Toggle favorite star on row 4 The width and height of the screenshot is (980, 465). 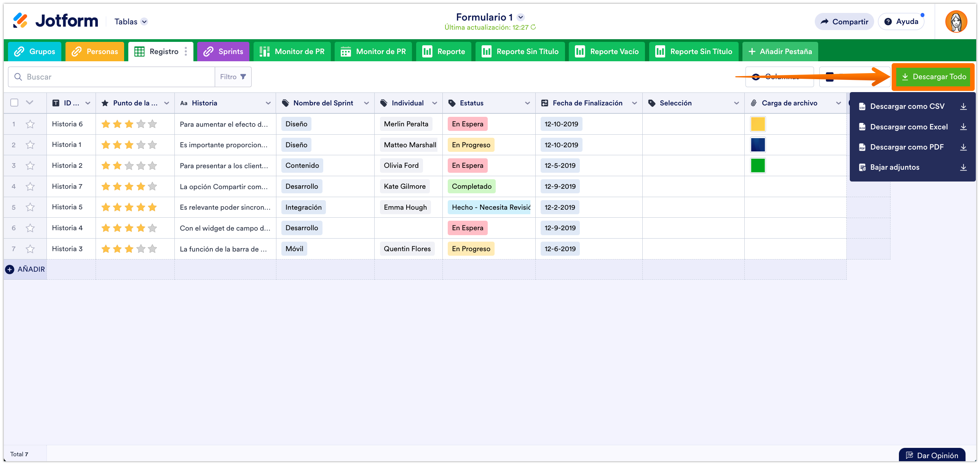click(30, 186)
